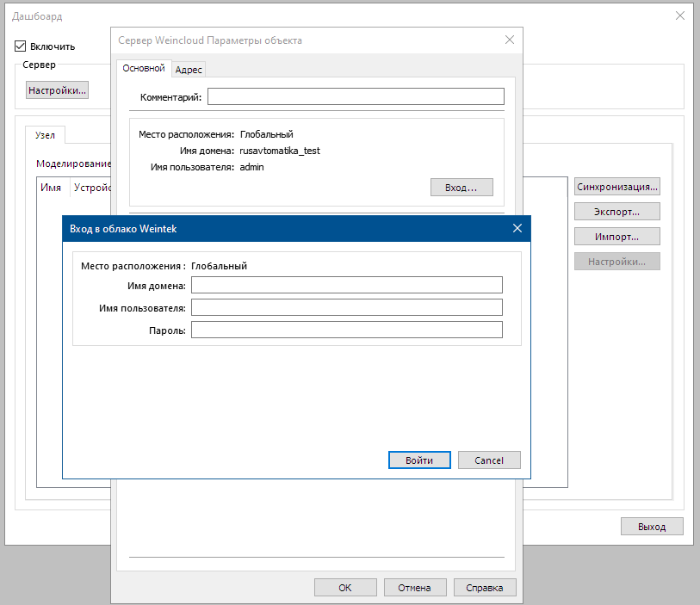Image resolution: width=700 pixels, height=605 pixels.
Task: Click the rusavtomatika_test domain name text
Action: [x=280, y=151]
